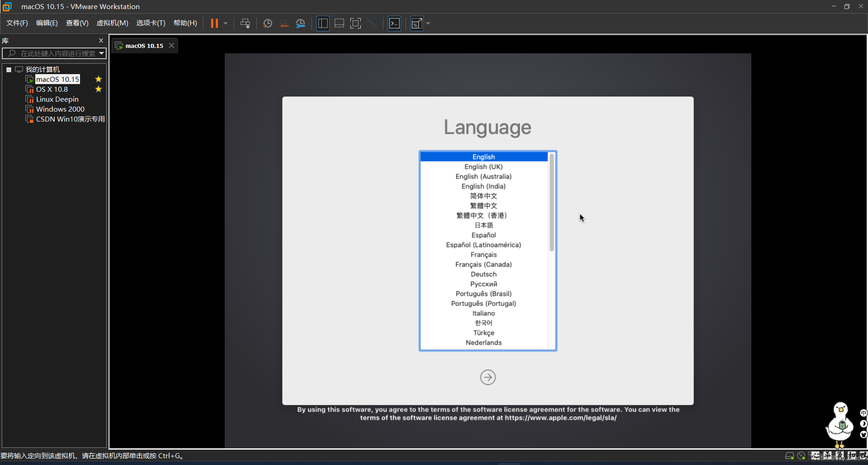Click the stretch guest display icon
Screen dimensions: 868x465
[417, 23]
